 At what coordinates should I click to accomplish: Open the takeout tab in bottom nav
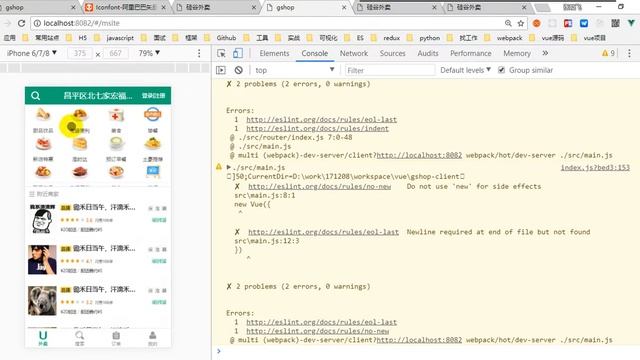click(43, 338)
